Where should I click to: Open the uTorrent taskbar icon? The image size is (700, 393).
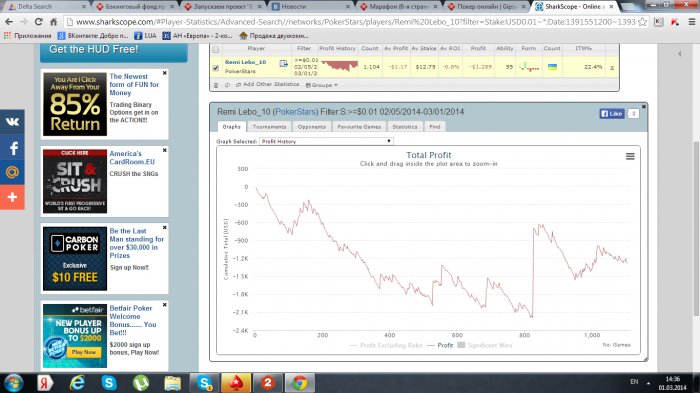[x=141, y=383]
